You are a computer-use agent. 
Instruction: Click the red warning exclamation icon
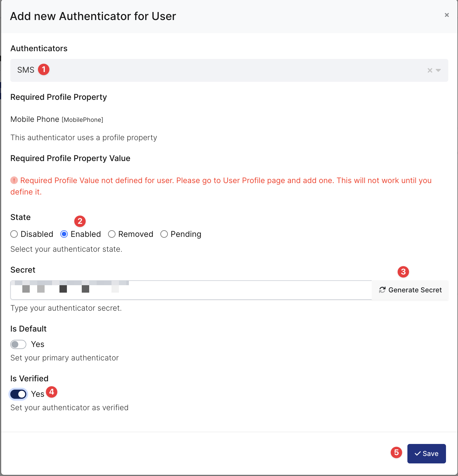pyautogui.click(x=14, y=180)
